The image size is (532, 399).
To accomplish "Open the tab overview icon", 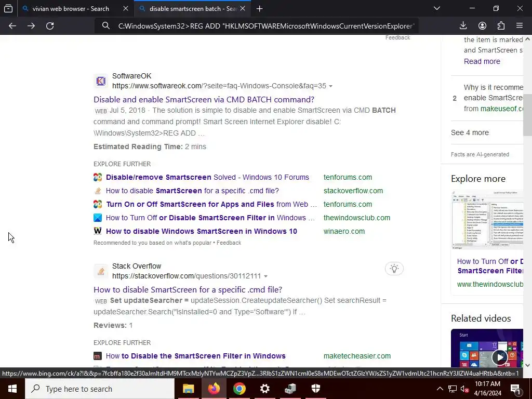I will (x=8, y=8).
